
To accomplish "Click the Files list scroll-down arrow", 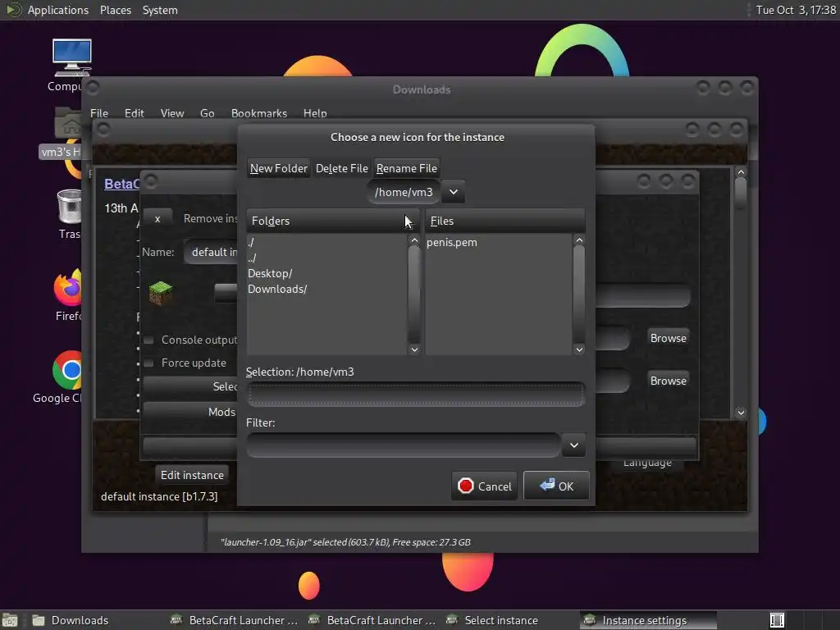I will tap(579, 349).
